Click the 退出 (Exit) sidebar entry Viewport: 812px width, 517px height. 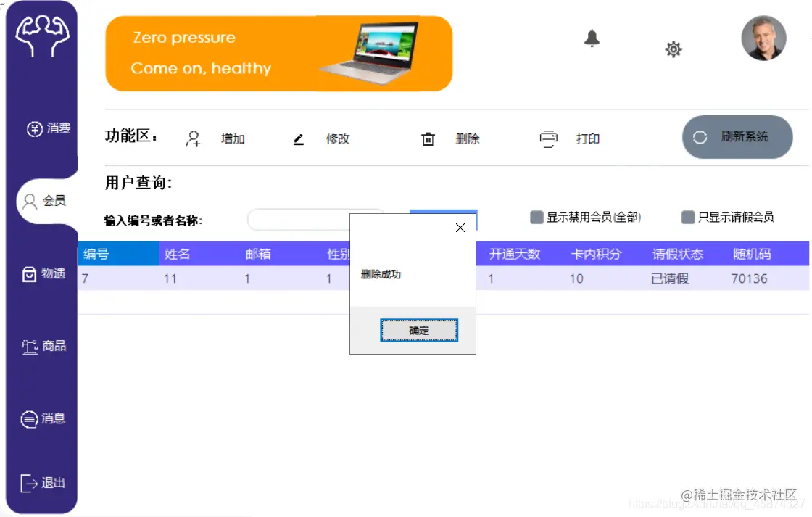coord(43,484)
